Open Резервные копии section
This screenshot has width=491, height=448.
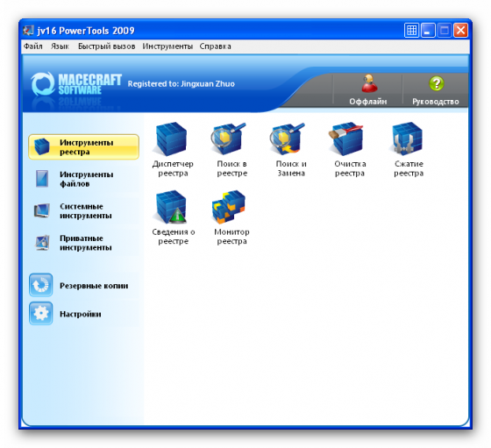[x=79, y=285]
